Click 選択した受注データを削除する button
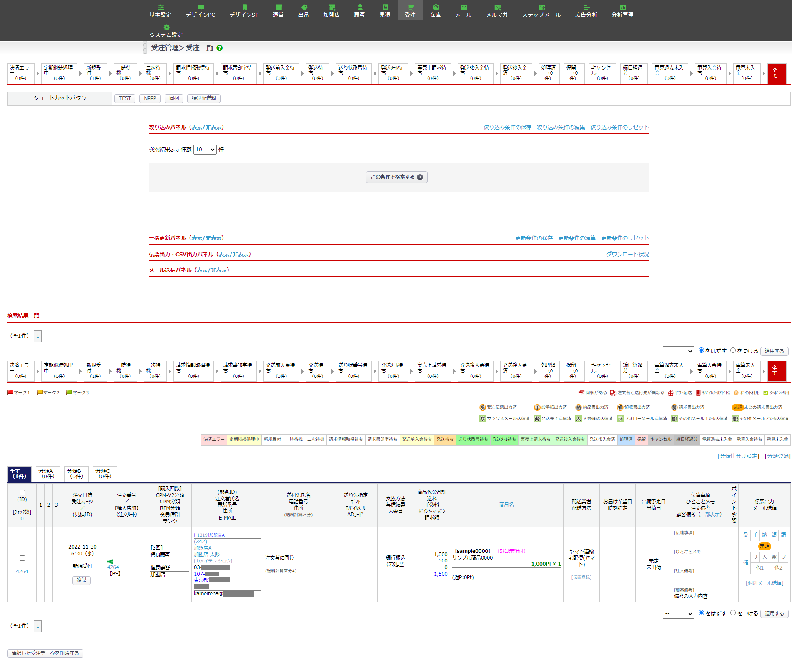Image resolution: width=792 pixels, height=672 pixels. pyautogui.click(x=45, y=653)
